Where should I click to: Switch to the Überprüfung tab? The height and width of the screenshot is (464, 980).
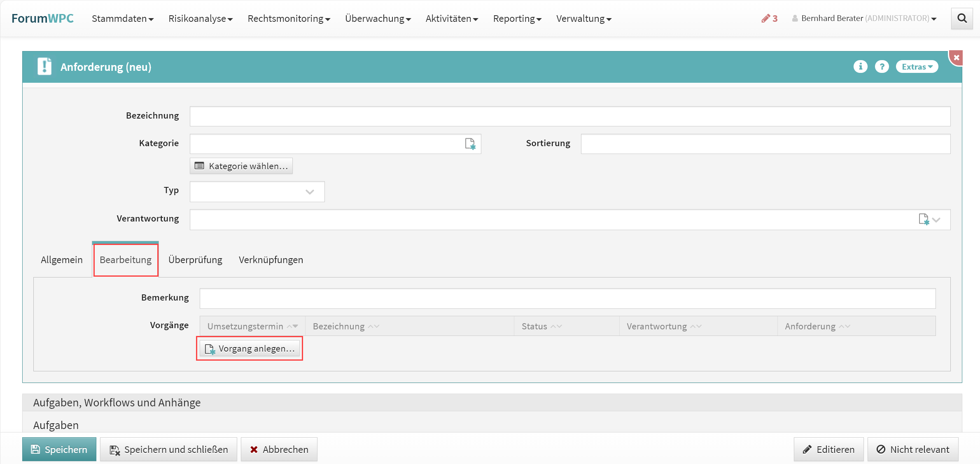click(195, 260)
